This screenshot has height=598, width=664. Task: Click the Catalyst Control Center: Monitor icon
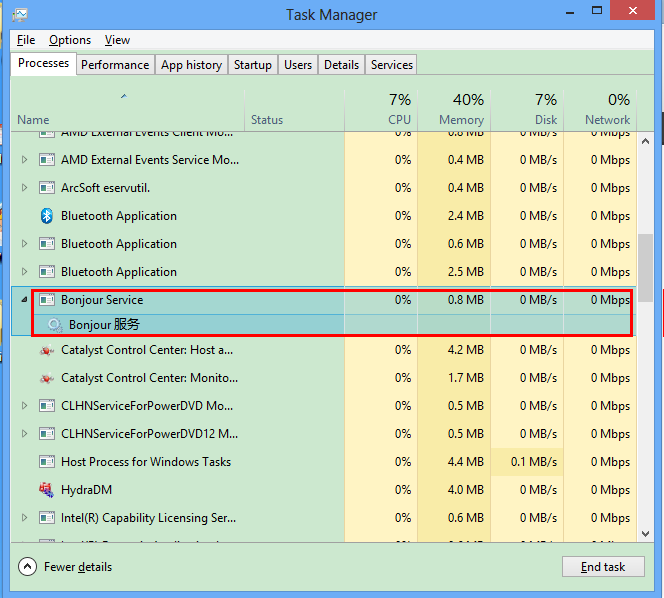point(46,378)
